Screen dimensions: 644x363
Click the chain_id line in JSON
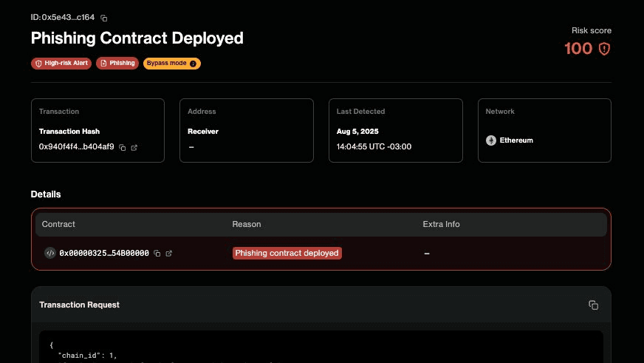pyautogui.click(x=87, y=355)
